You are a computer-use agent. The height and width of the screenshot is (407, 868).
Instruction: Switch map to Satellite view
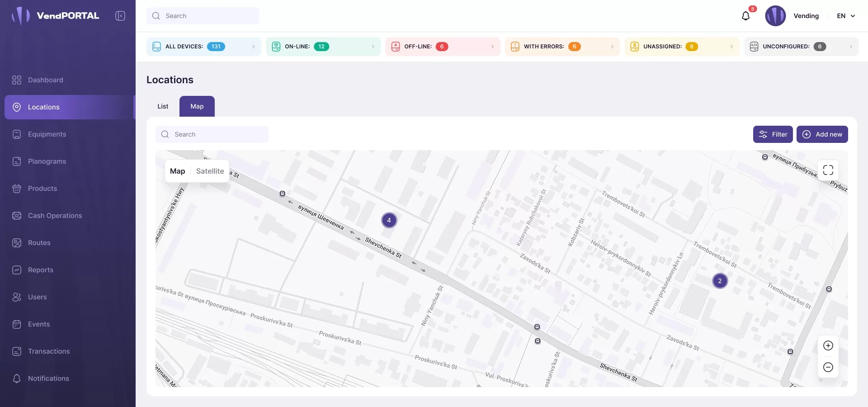(210, 171)
